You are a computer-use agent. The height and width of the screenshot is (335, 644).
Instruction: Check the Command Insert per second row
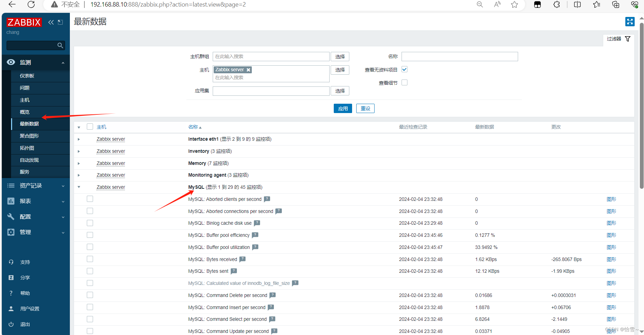point(90,307)
